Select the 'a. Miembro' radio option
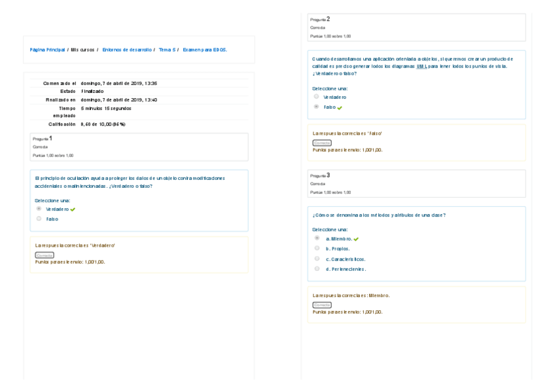The image size is (555, 392). 317,238
